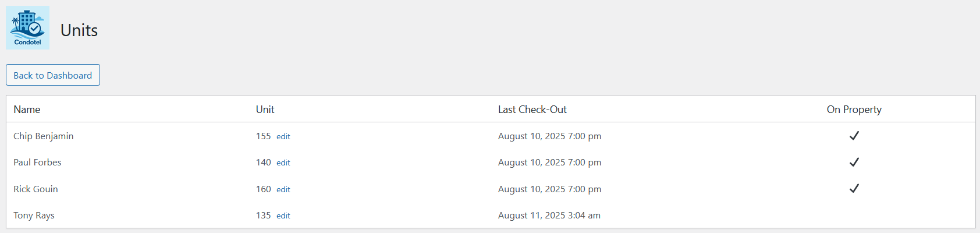Toggle On Property checkmark for Paul Forbes

(854, 162)
